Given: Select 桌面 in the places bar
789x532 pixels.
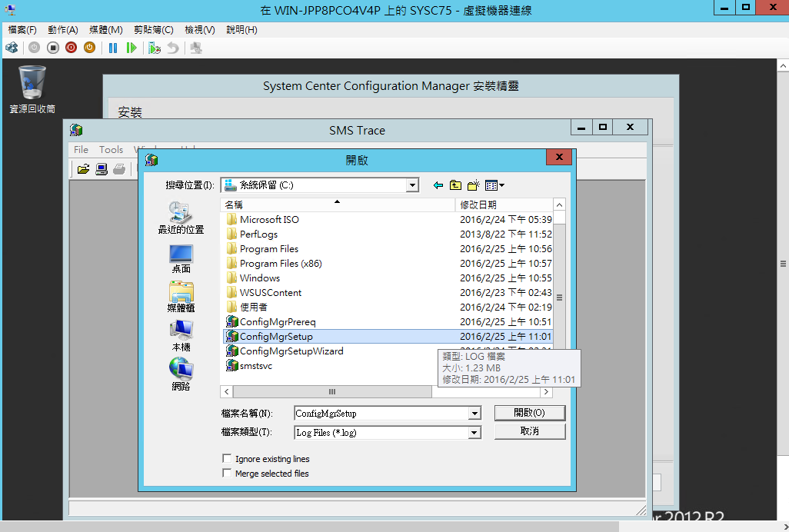Looking at the screenshot, I should click(181, 259).
